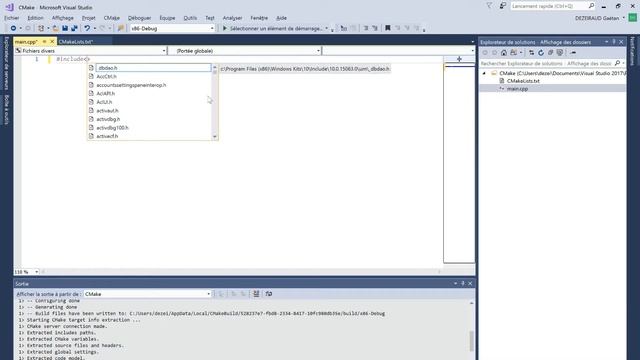The height and width of the screenshot is (360, 640).
Task: Toggle show all files in Solution Explorer
Action: [x=560, y=53]
